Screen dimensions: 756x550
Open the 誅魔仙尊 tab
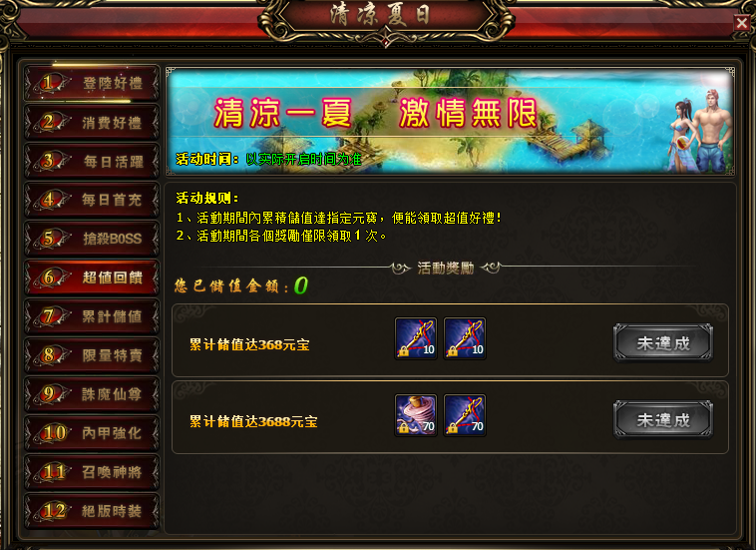pos(92,394)
